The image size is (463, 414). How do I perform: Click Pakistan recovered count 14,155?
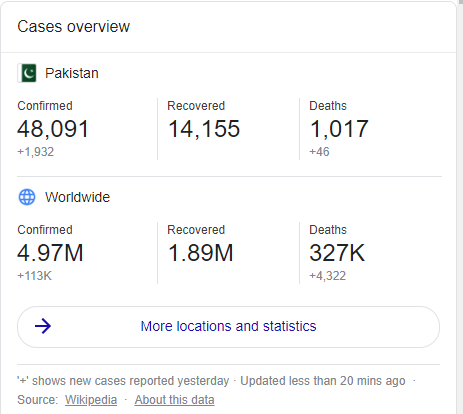(x=204, y=129)
